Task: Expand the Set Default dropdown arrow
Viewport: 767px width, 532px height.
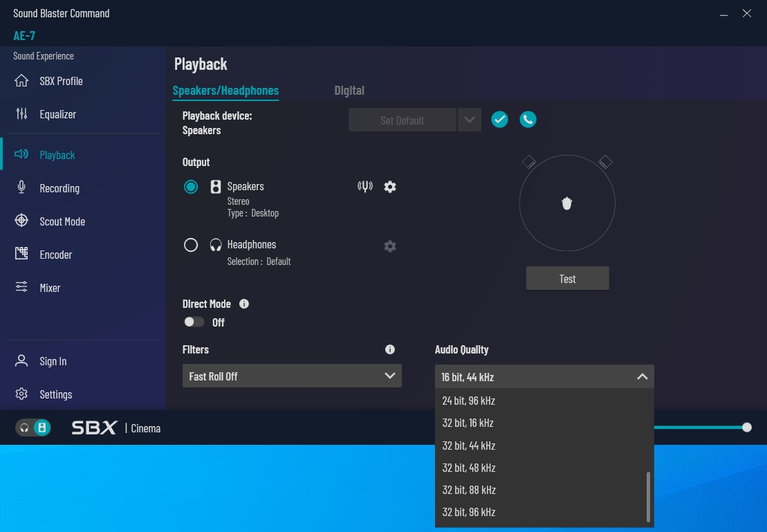Action: click(x=470, y=120)
